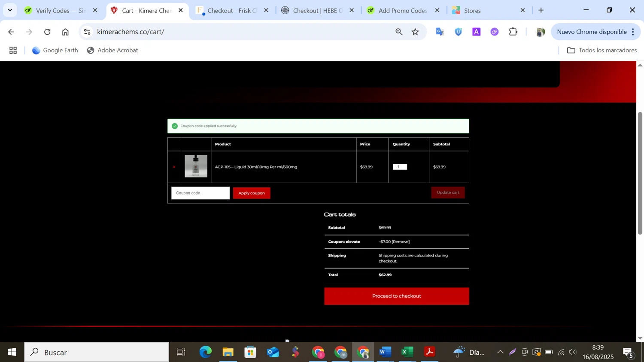644x362 pixels.
Task: Open Word from taskbar
Action: click(385, 352)
